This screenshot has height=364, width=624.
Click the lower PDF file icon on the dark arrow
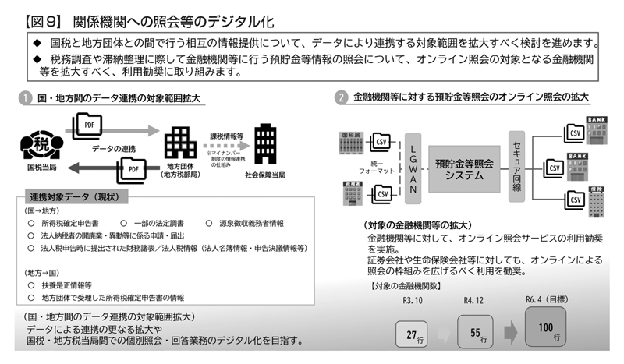click(x=131, y=170)
